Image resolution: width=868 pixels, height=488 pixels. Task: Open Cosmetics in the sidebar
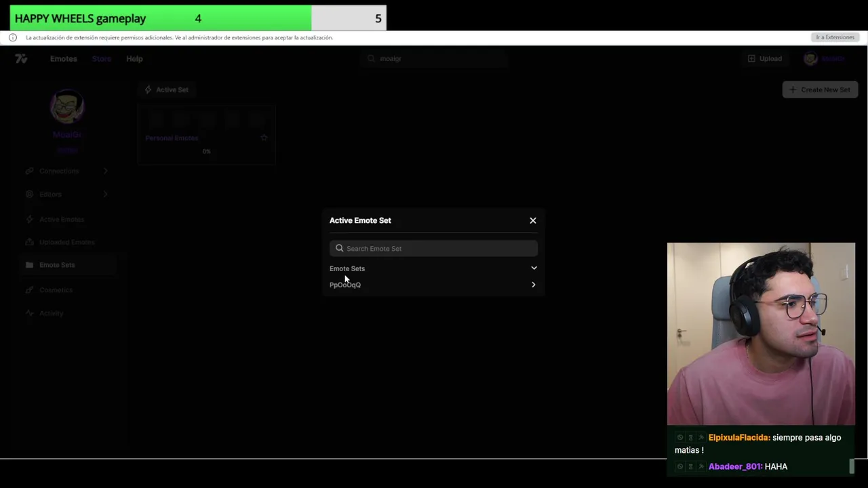(x=56, y=290)
